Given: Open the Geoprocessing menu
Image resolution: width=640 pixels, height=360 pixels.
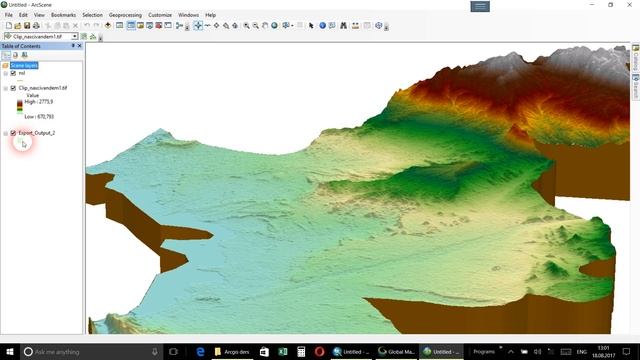Looking at the screenshot, I should 125,15.
